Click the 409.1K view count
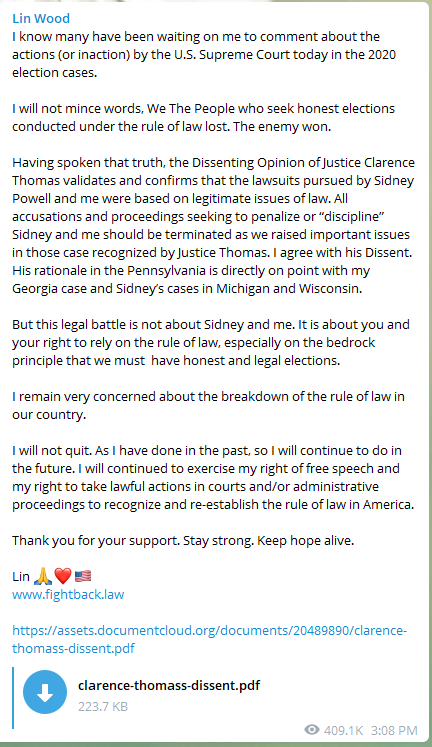Image resolution: width=432 pixels, height=747 pixels. pyautogui.click(x=343, y=730)
